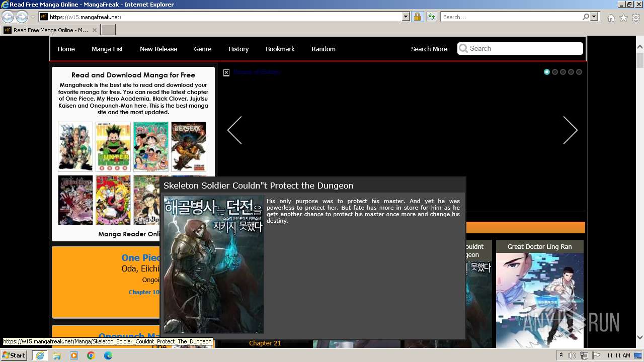Launch Microsoft Edge from the taskbar
This screenshot has width=644, height=362.
108,355
